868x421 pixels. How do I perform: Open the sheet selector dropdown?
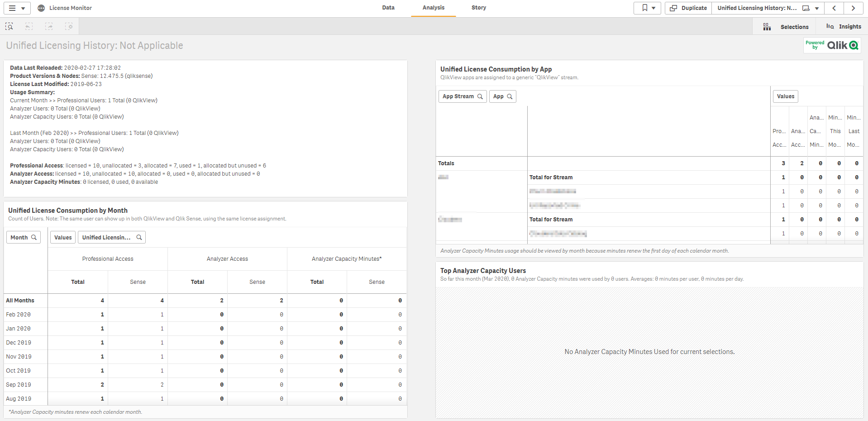pos(768,8)
